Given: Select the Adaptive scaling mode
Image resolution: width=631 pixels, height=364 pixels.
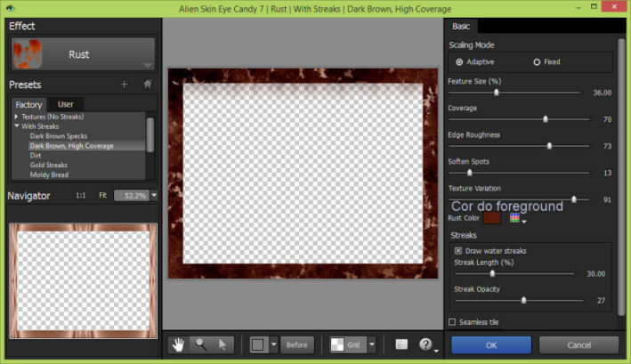Looking at the screenshot, I should 459,62.
